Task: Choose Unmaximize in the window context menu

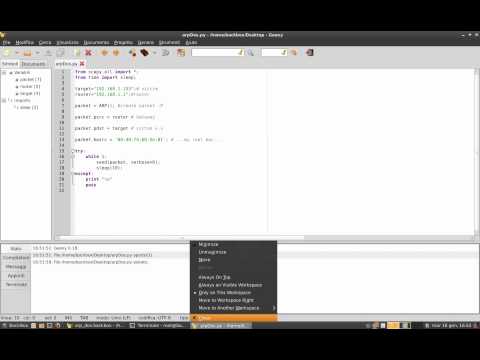Action: point(233,252)
